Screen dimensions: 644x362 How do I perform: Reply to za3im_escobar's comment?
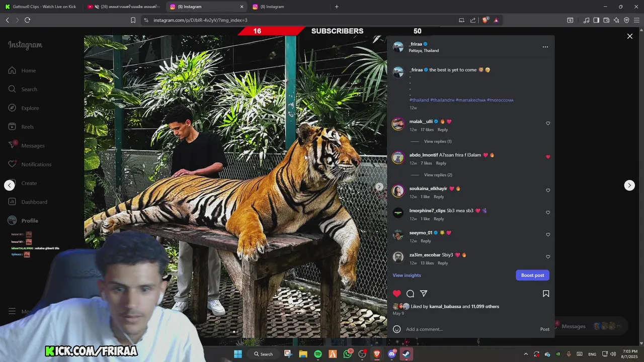click(x=442, y=263)
